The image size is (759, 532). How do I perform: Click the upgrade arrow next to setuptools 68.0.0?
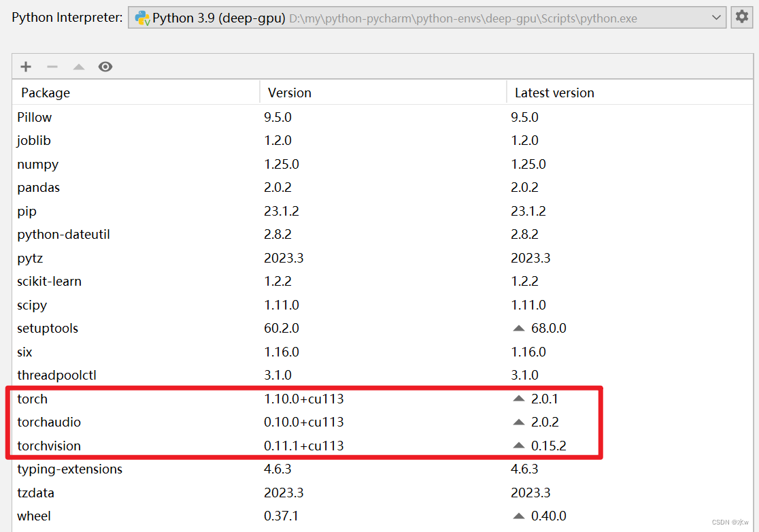[x=519, y=328]
